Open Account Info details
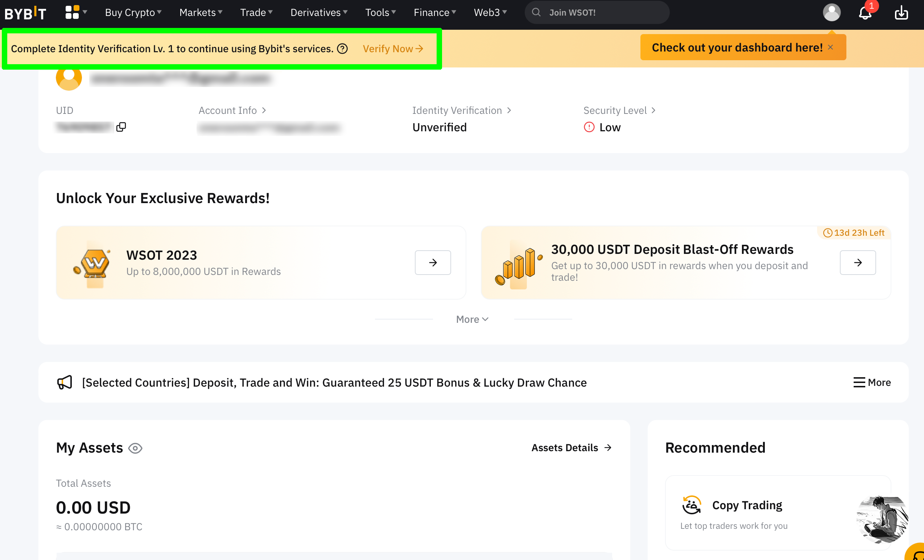The width and height of the screenshot is (924, 560). point(232,110)
